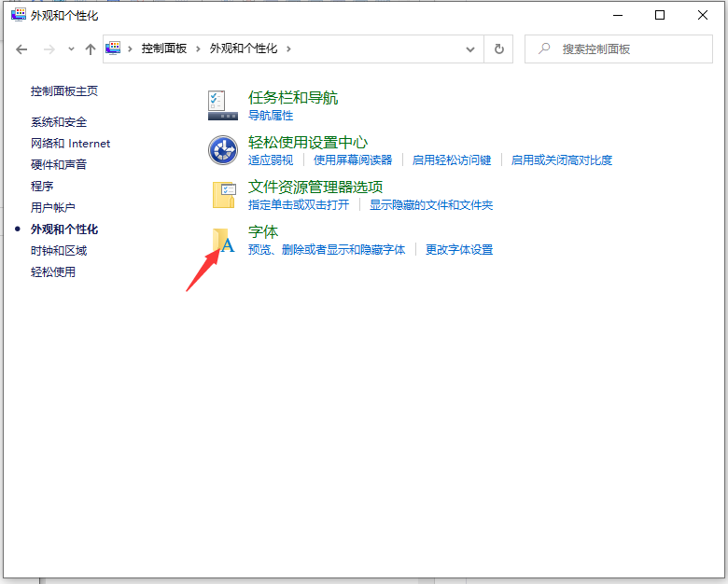
Task: Click 预览、删除或者显示和隐藏字体 link
Action: click(327, 250)
